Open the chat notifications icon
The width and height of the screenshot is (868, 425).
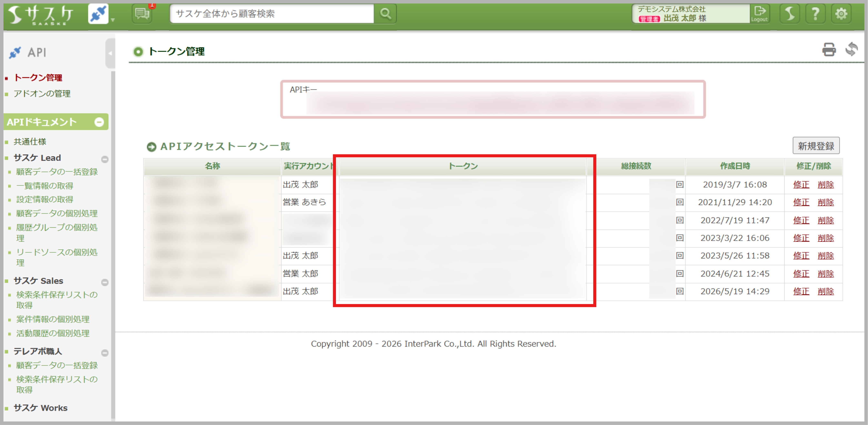pyautogui.click(x=142, y=14)
